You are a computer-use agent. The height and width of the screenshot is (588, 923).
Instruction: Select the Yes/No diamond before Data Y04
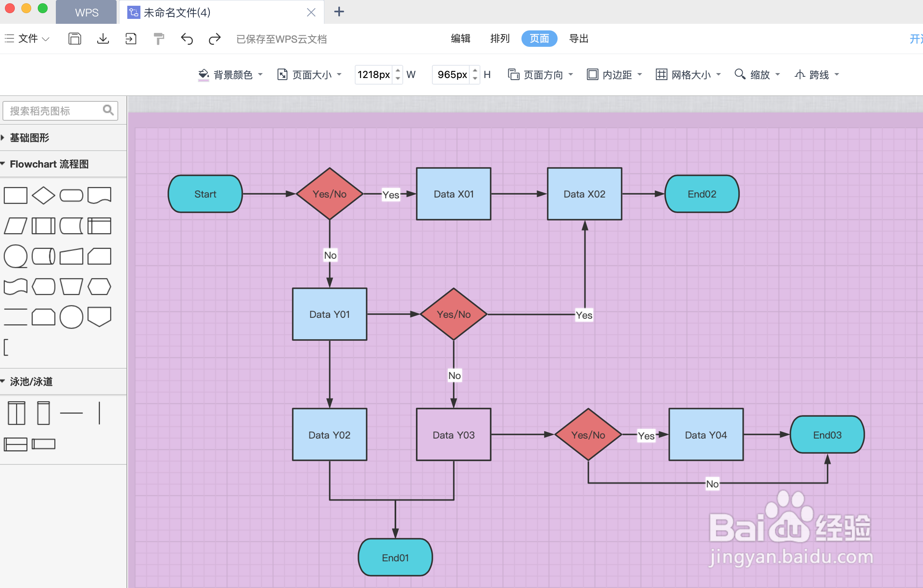[x=588, y=434]
